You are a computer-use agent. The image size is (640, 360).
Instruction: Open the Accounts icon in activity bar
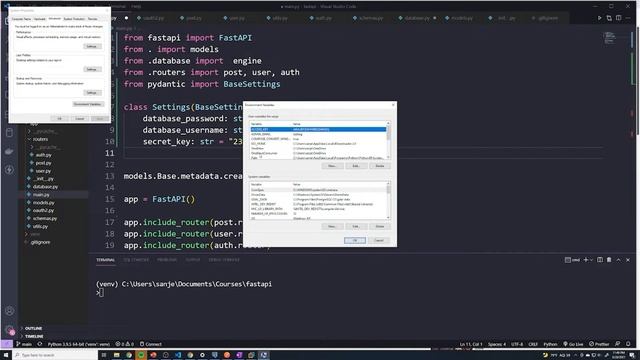10,311
